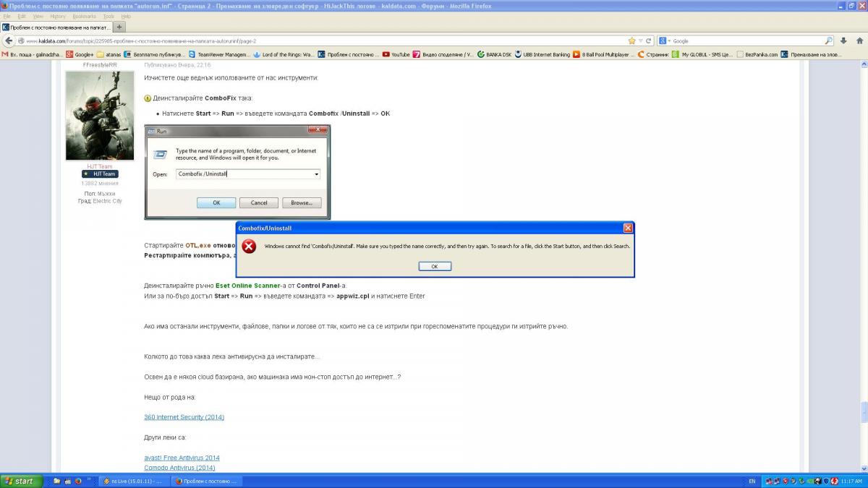
Task: Click OK in the Combofix/Uninstall error dialog
Action: 435,266
